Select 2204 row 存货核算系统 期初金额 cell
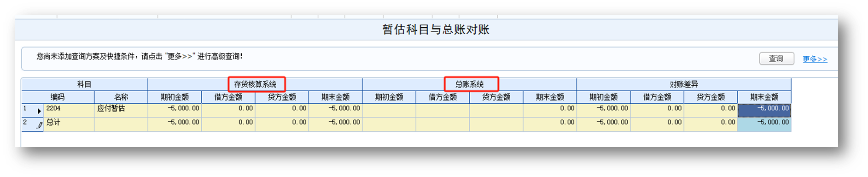The height and width of the screenshot is (177, 868). tap(175, 111)
